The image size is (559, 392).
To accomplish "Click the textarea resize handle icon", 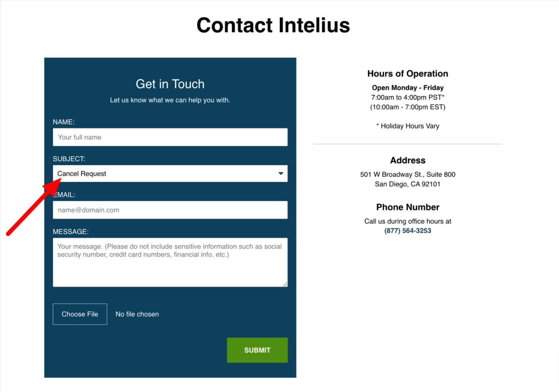I will [x=285, y=285].
